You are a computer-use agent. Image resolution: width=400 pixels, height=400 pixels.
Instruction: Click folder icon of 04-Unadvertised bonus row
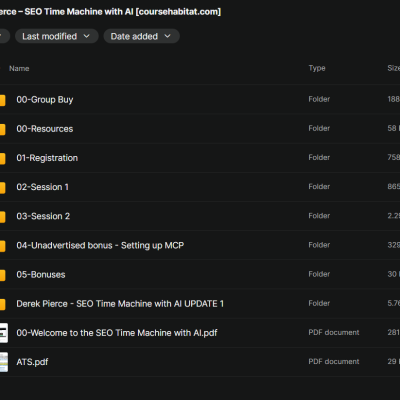pos(2,246)
